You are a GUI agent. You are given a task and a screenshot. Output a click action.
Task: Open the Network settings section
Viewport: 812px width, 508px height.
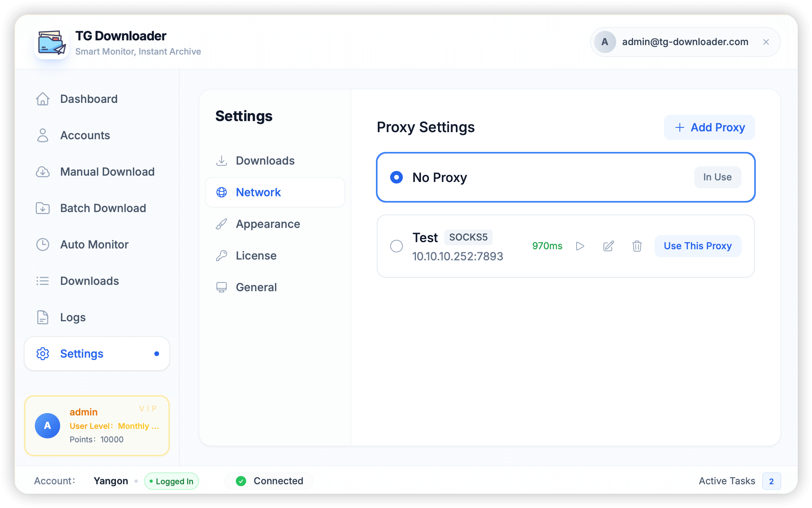[x=258, y=192]
